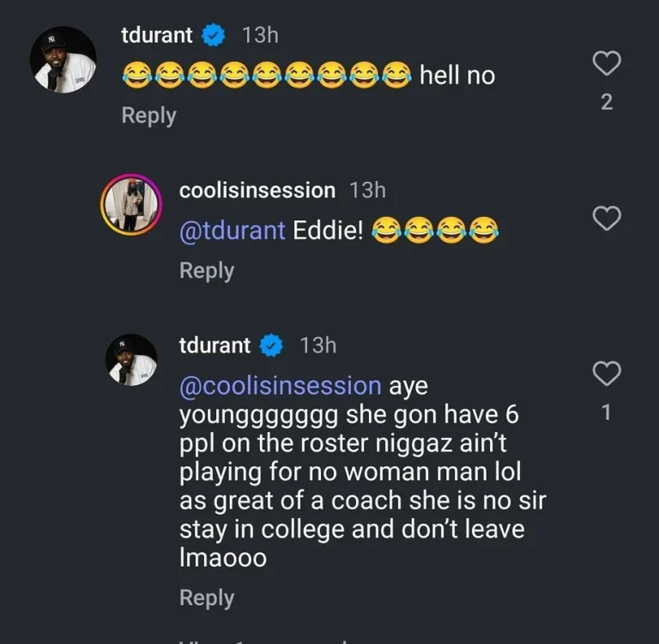Open coolisinsession's story-ringed avatar
The width and height of the screenshot is (659, 644).
pyautogui.click(x=131, y=204)
